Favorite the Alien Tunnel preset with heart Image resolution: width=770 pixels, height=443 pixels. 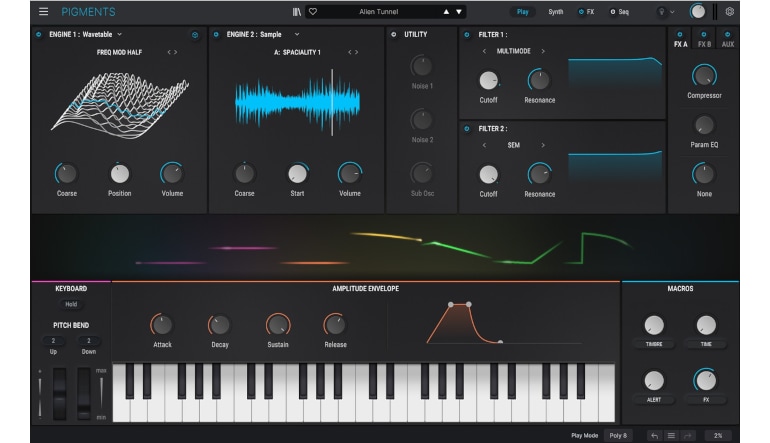point(313,12)
